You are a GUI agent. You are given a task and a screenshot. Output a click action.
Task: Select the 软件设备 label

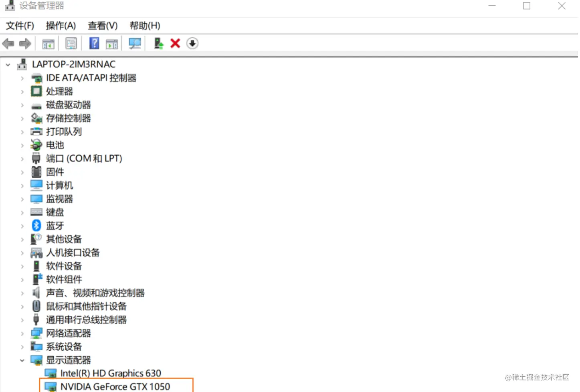pos(64,266)
